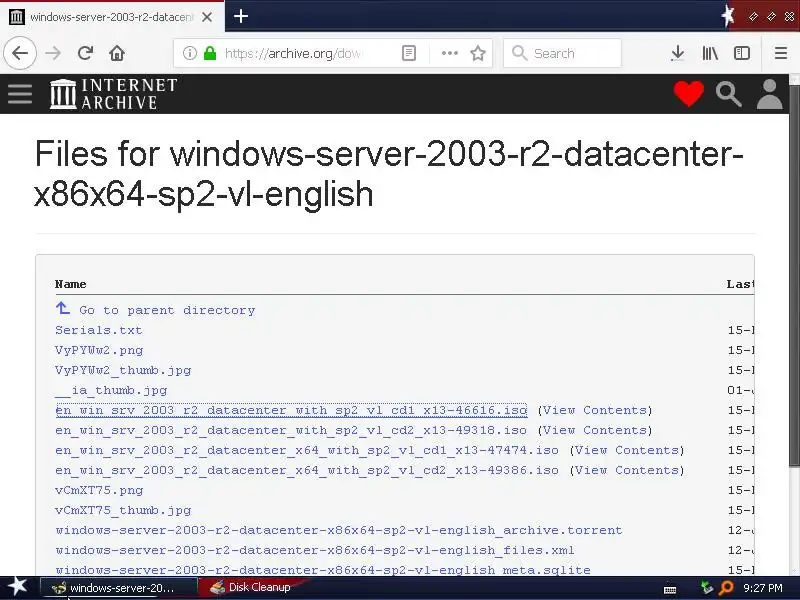Download the x64 cd2_x13-49386.iso file
The image size is (800, 600).
[307, 470]
